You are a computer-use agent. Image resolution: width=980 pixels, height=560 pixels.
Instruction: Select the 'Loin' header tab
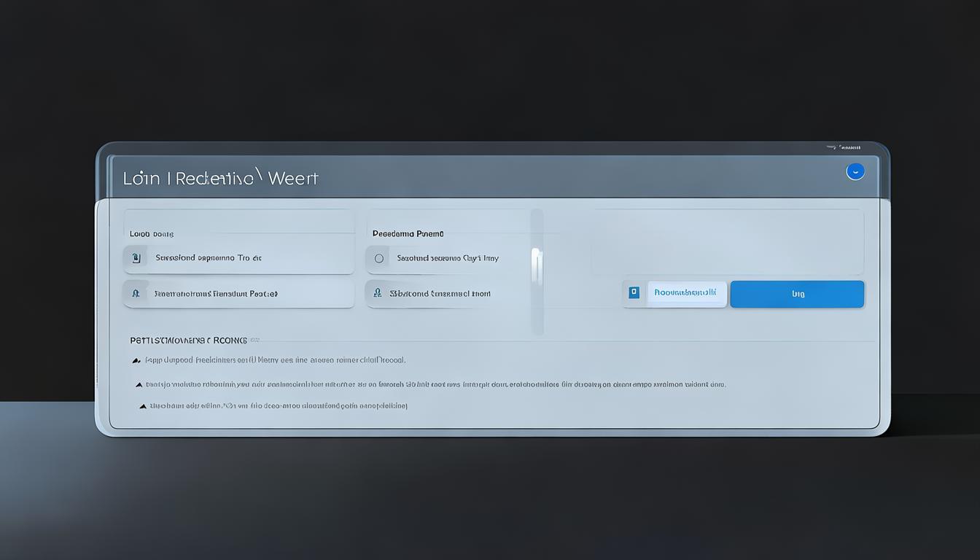[x=141, y=179]
